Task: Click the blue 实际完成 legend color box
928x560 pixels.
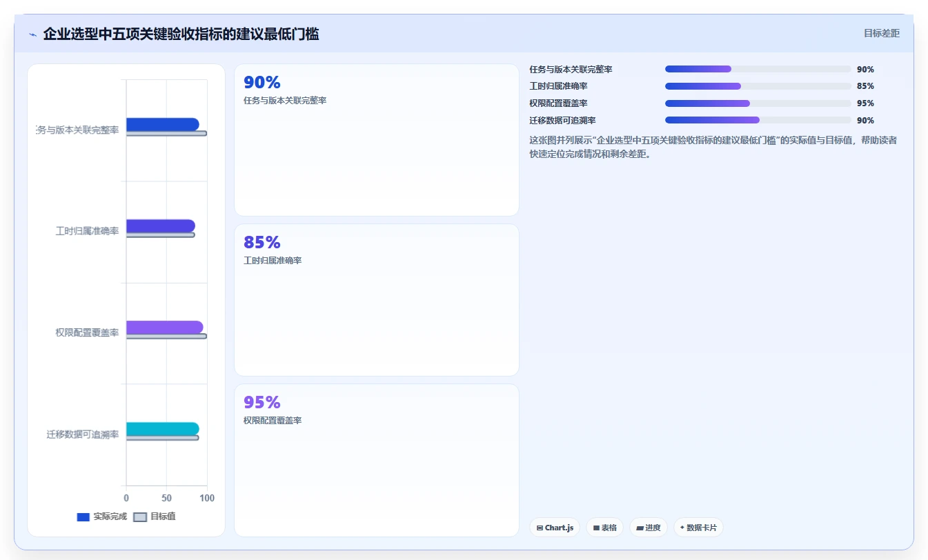Action: (83, 517)
